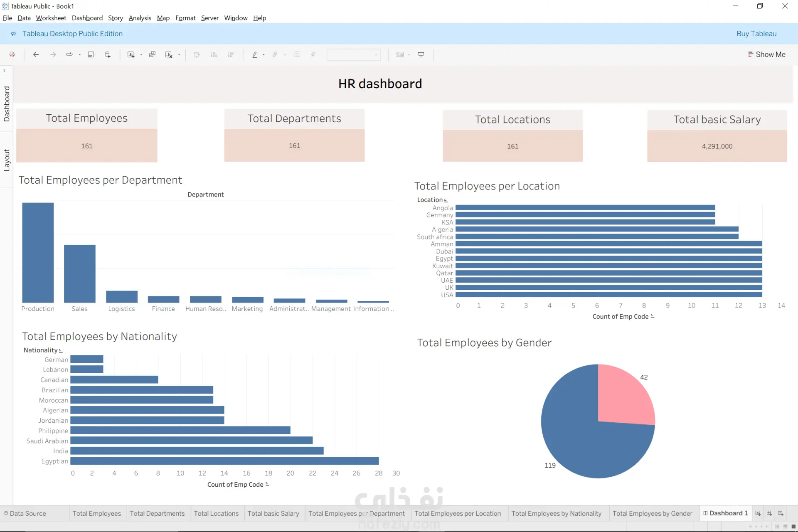Image resolution: width=798 pixels, height=532 pixels.
Task: Click the Production bar in department chart
Action: 38,253
